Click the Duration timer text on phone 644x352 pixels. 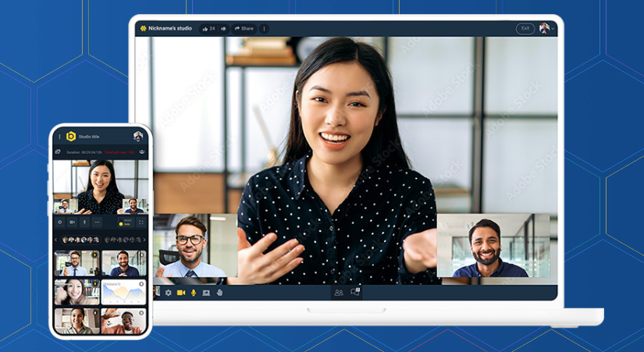pos(84,152)
